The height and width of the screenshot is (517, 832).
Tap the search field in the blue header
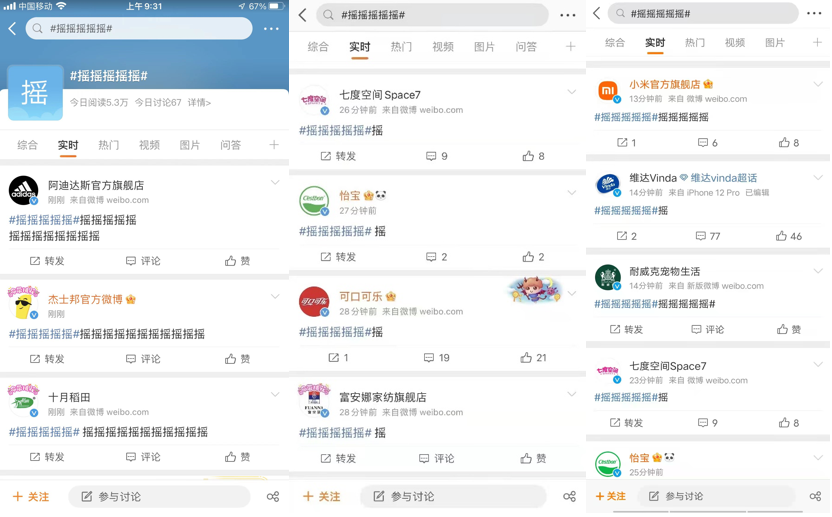click(x=139, y=29)
